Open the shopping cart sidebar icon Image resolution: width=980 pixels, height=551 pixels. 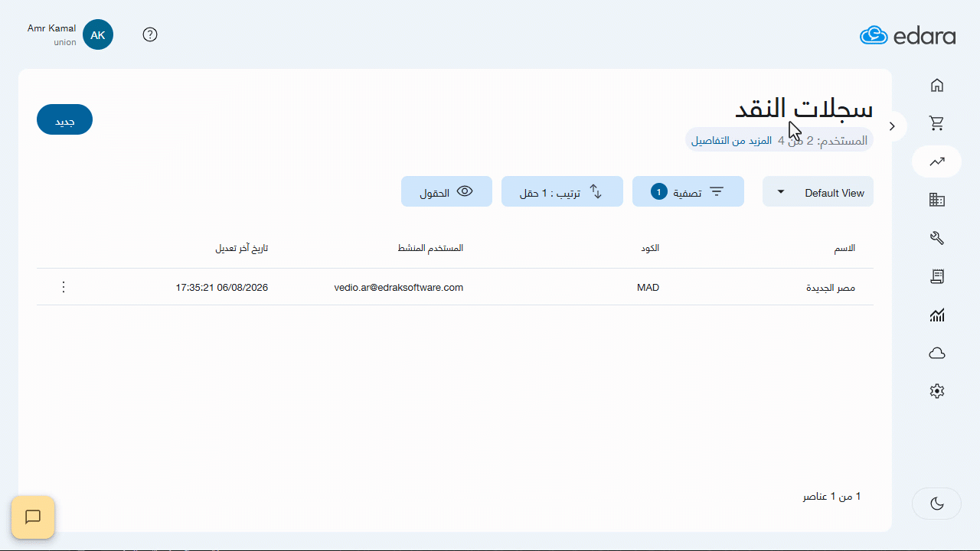937,123
